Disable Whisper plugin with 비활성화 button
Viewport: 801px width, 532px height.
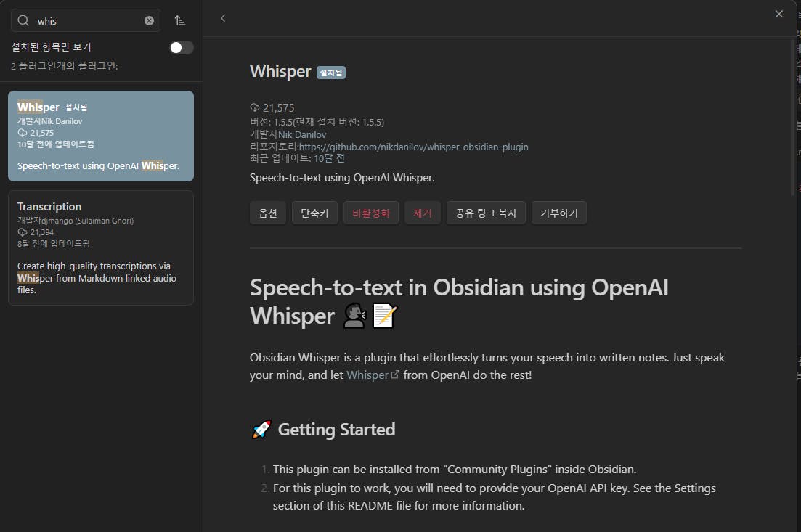click(371, 213)
